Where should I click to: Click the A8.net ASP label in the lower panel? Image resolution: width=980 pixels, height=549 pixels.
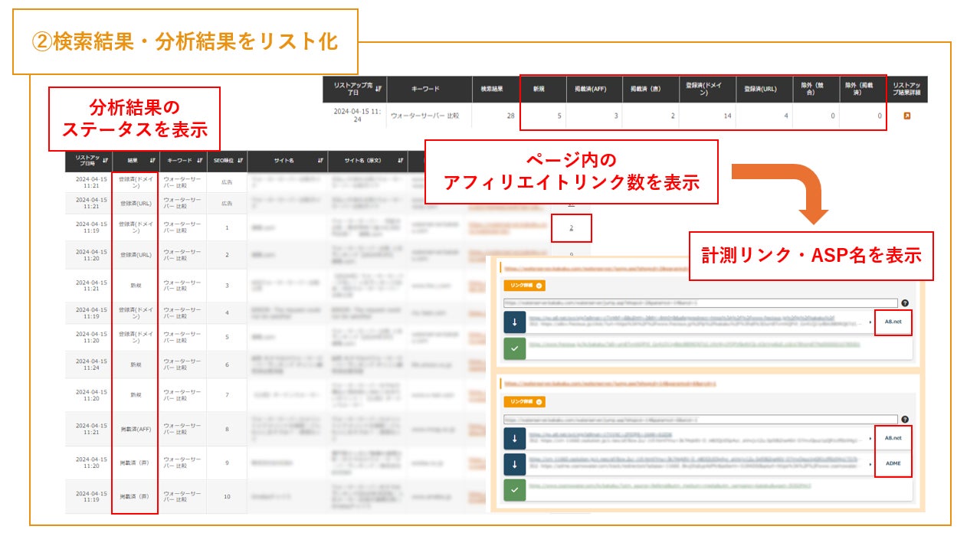point(893,439)
